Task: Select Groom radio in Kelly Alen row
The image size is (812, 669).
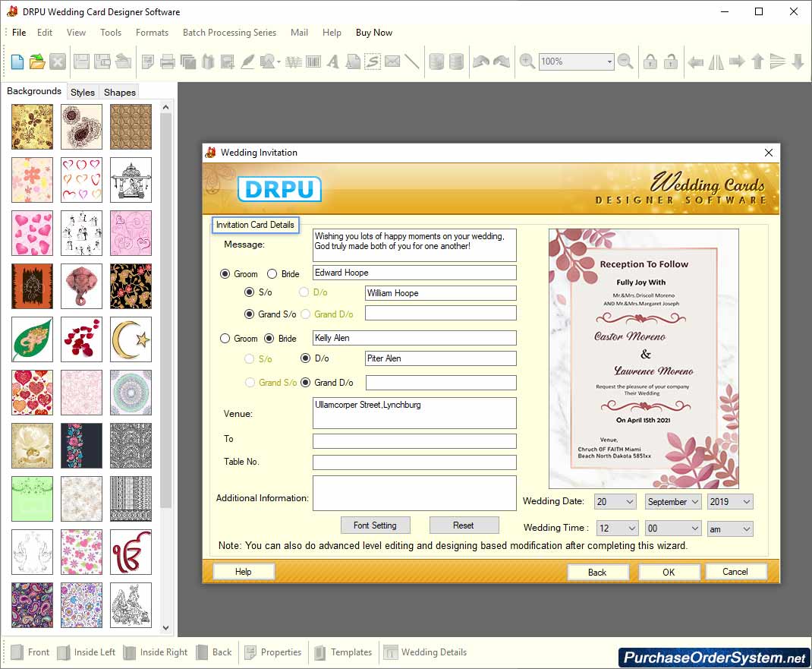Action: (x=225, y=339)
